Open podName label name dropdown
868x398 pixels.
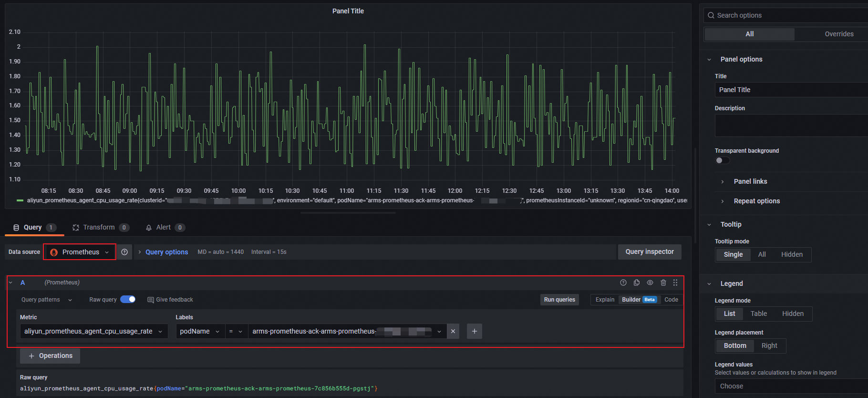click(x=200, y=331)
